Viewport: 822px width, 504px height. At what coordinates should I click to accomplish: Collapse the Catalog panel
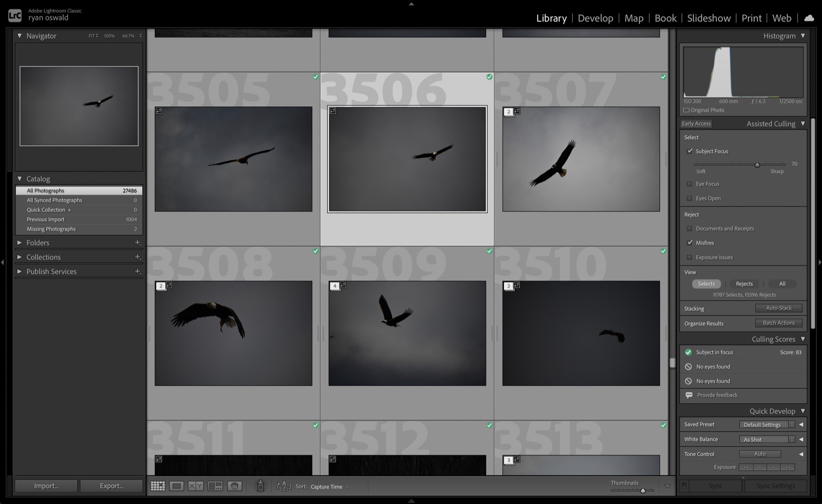20,178
